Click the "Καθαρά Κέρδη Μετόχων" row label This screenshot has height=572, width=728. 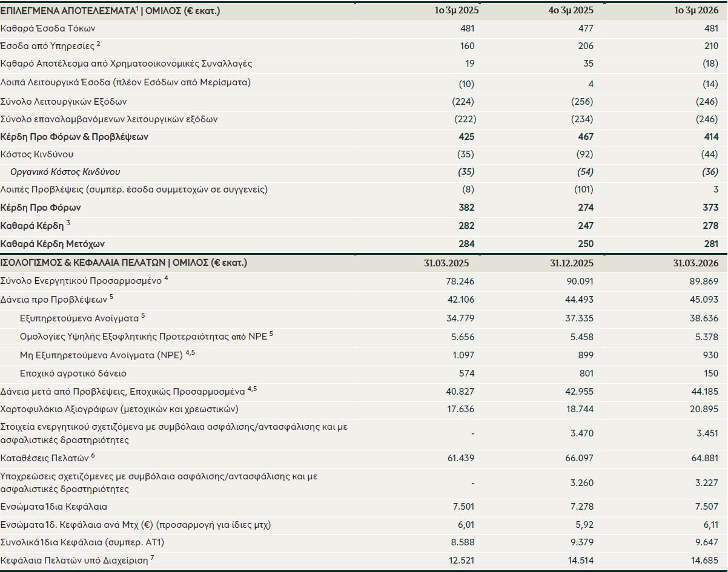click(x=53, y=244)
